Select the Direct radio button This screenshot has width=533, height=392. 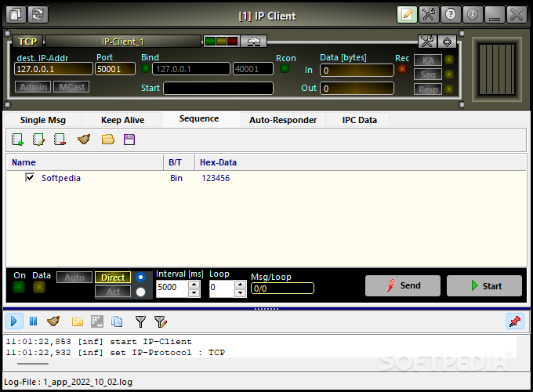(x=141, y=277)
